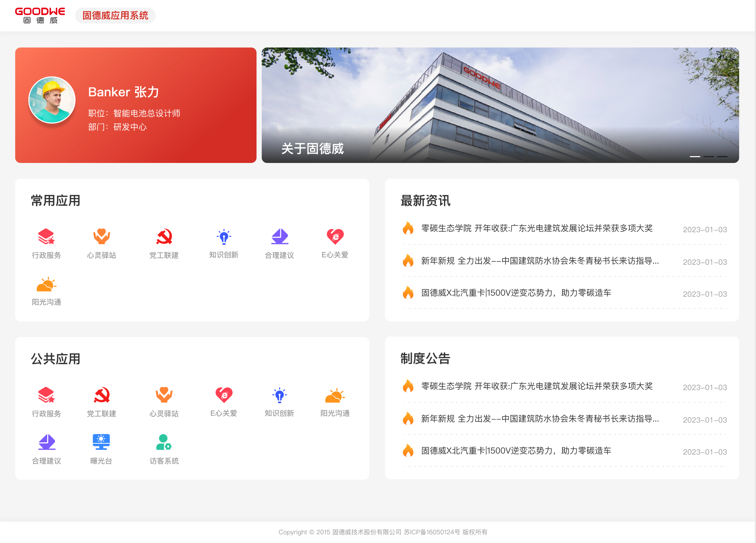Click flame icon beside 新年新规 in 最新资讯
756x543 pixels.
408,260
